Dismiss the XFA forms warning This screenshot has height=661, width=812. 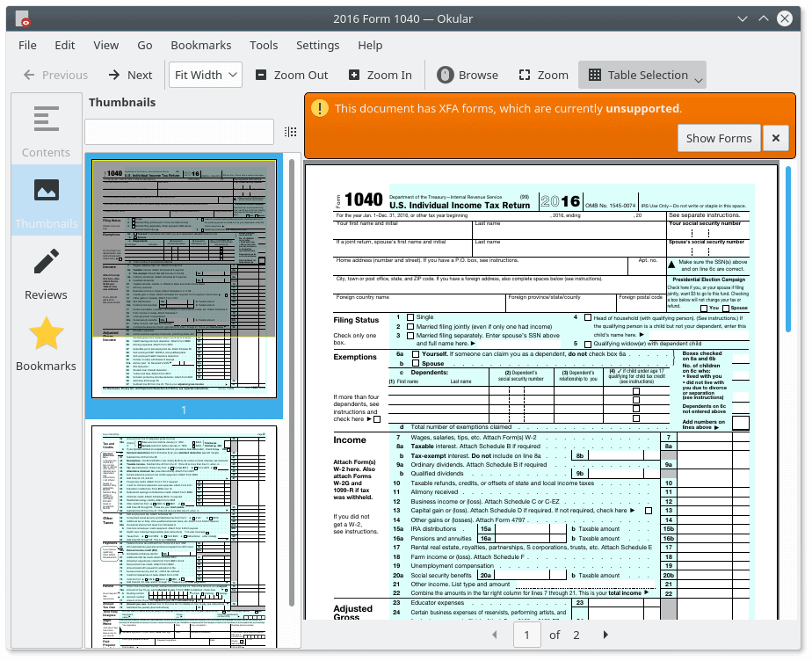(776, 138)
